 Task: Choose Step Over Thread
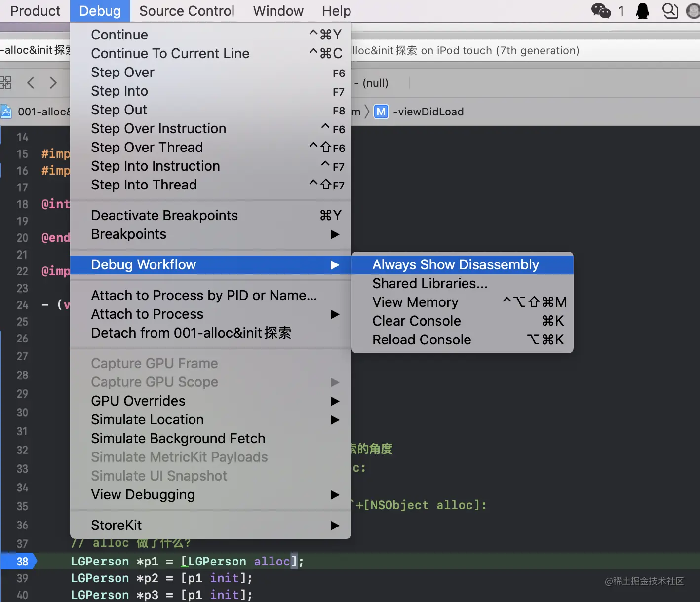211,147
